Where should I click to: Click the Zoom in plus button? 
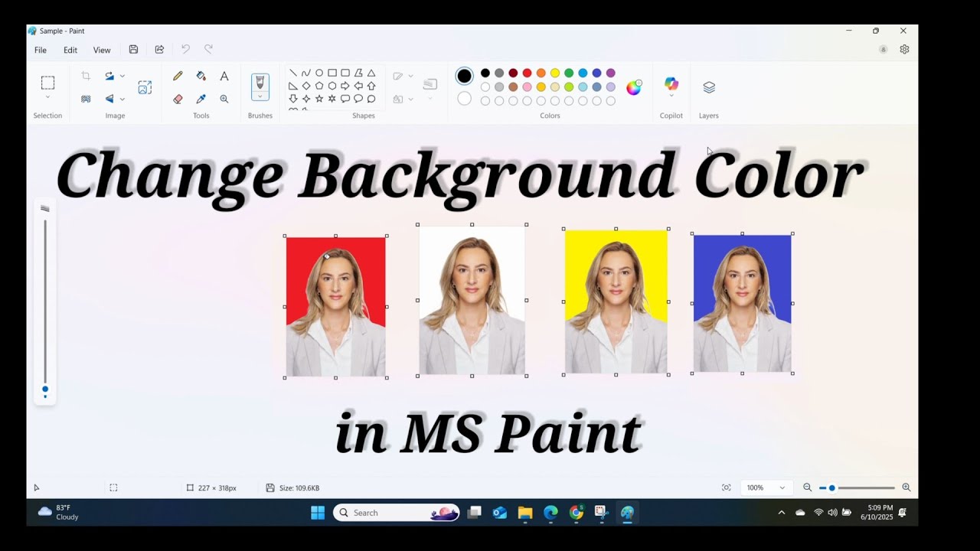(906, 487)
